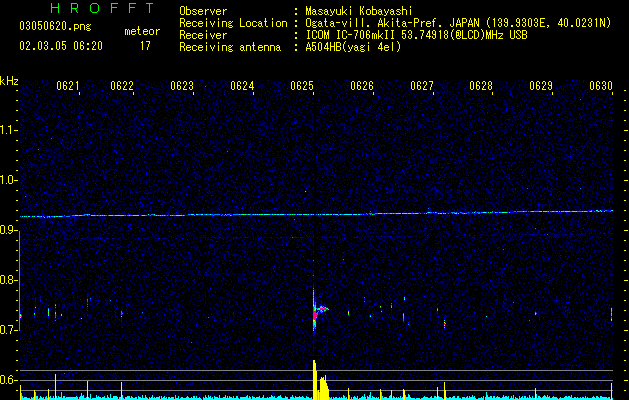
Task: Click the 0623 time axis marker
Action: (x=182, y=86)
